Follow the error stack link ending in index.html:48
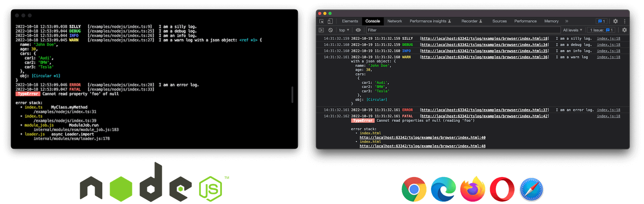Screen dimensions: 644x204 pyautogui.click(x=423, y=146)
